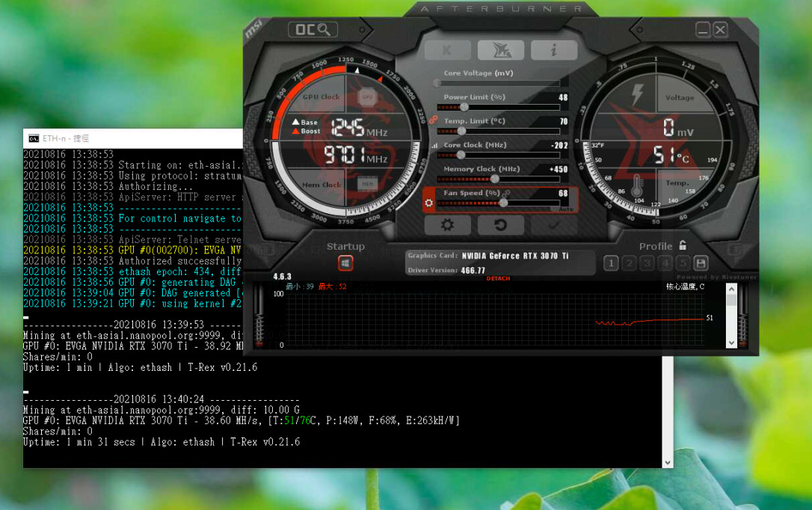Click the '9701 MHz' memory clock readout
The image size is (812, 510).
[x=356, y=155]
